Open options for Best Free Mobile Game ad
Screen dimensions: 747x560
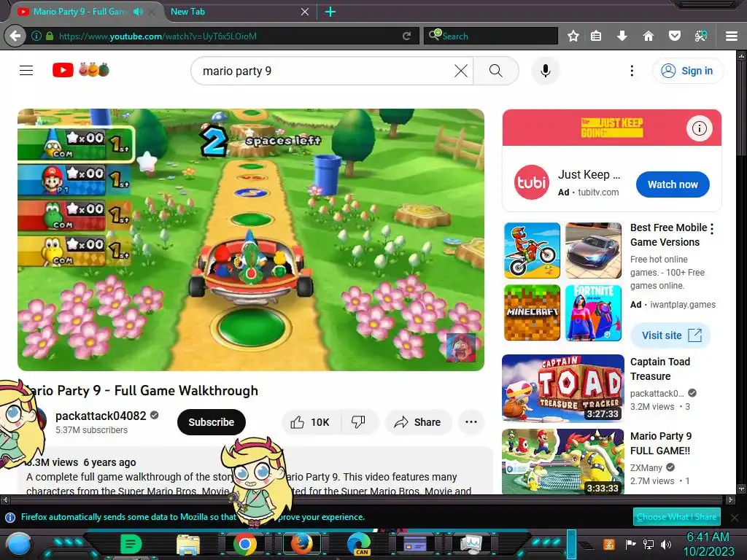tap(712, 229)
